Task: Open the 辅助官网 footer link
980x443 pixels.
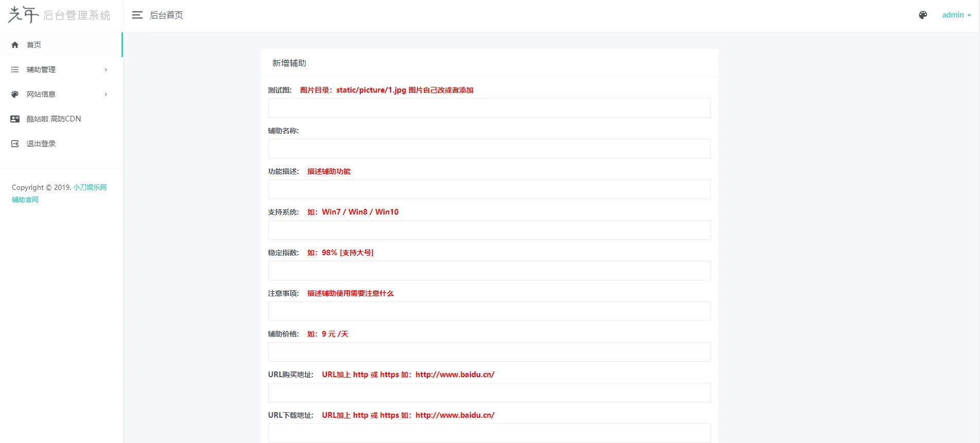Action: (25, 200)
